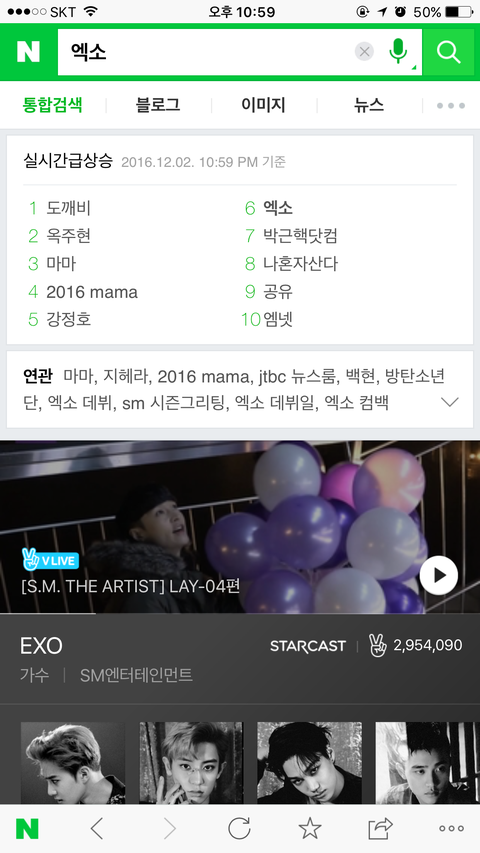Play the V LIVE LAY video
The width and height of the screenshot is (480, 853).
pyautogui.click(x=439, y=576)
